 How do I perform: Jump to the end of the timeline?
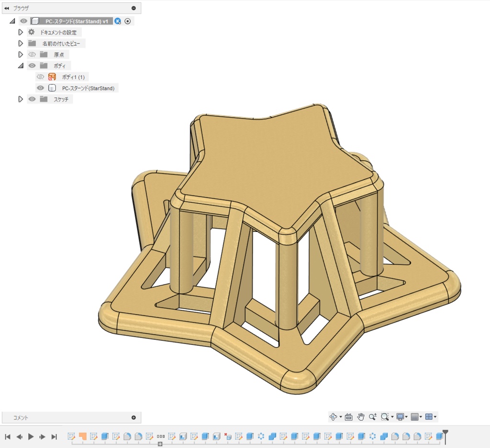(54, 436)
